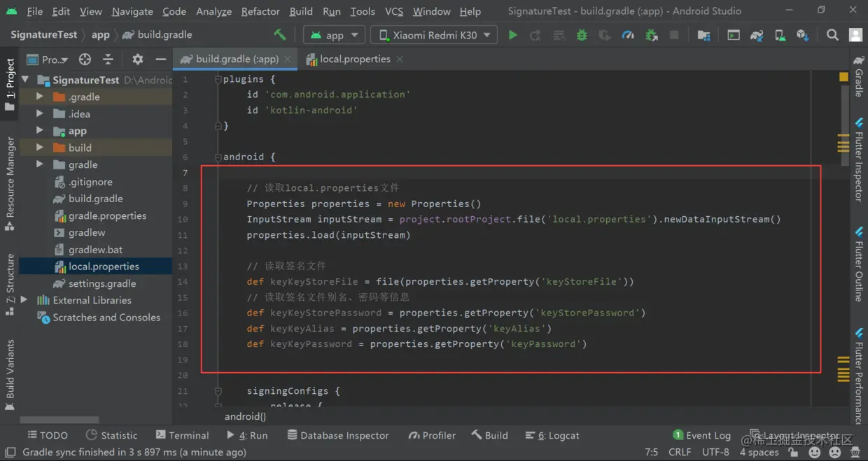Viewport: 868px width, 461px height.
Task: Expand the app module folder
Action: (x=40, y=131)
